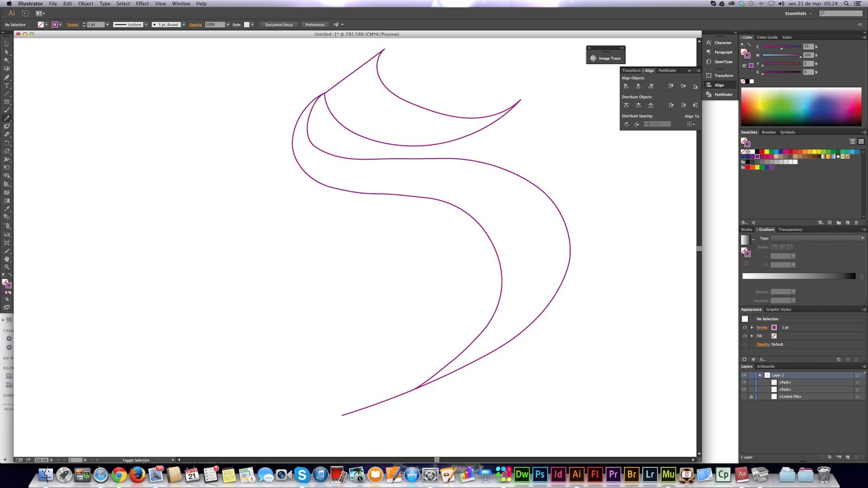The image size is (868, 488).
Task: Switch to the Artboards tab
Action: point(765,367)
